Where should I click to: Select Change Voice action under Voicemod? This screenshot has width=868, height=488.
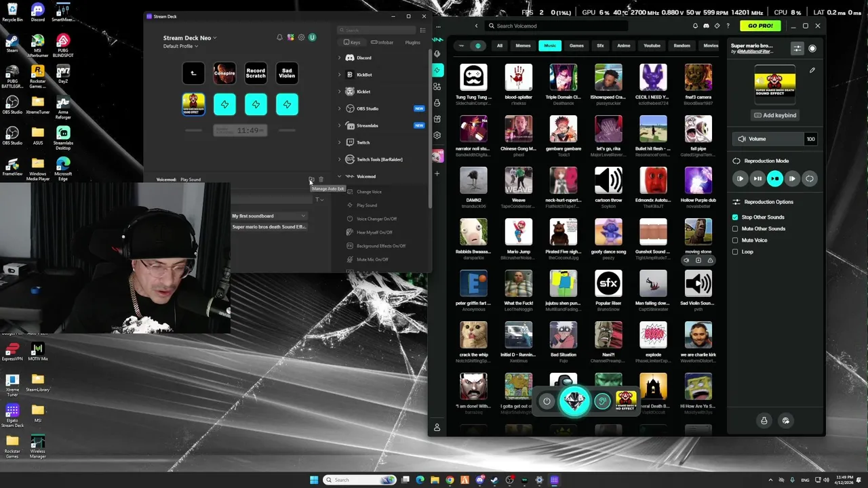click(x=369, y=192)
